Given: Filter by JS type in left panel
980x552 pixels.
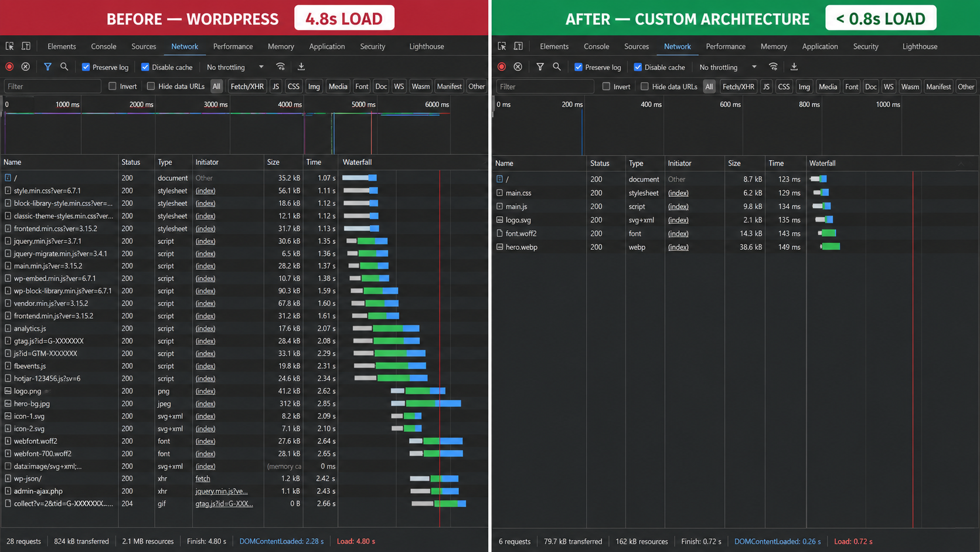Looking at the screenshot, I should click(x=276, y=86).
